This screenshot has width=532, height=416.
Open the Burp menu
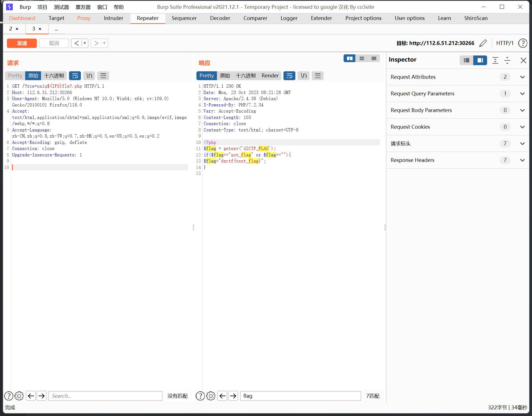25,7
